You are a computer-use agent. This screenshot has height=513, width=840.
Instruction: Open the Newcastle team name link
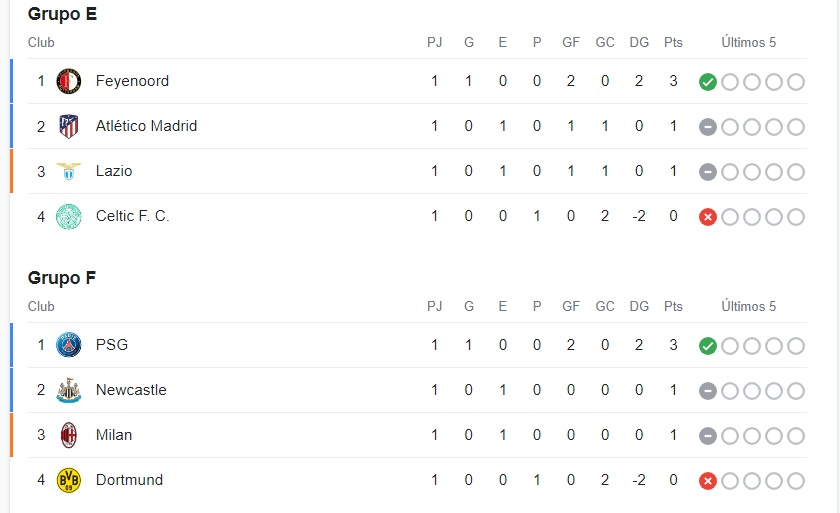pyautogui.click(x=131, y=390)
